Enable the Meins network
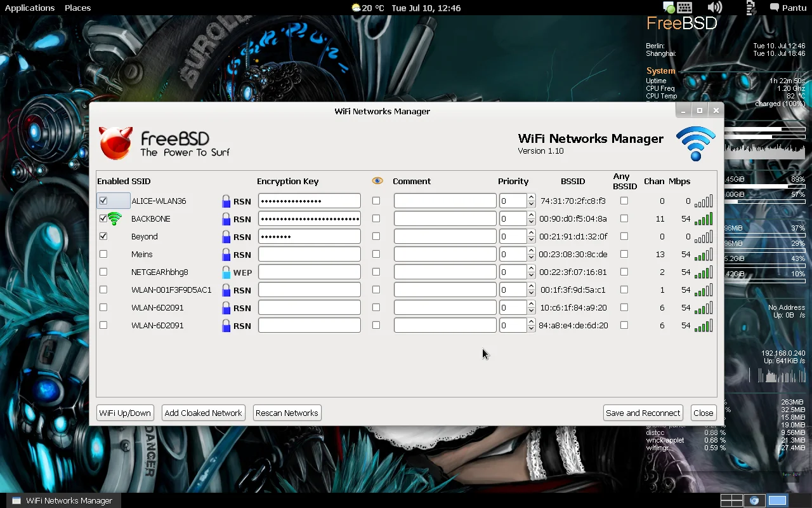The image size is (812, 508). click(x=103, y=254)
